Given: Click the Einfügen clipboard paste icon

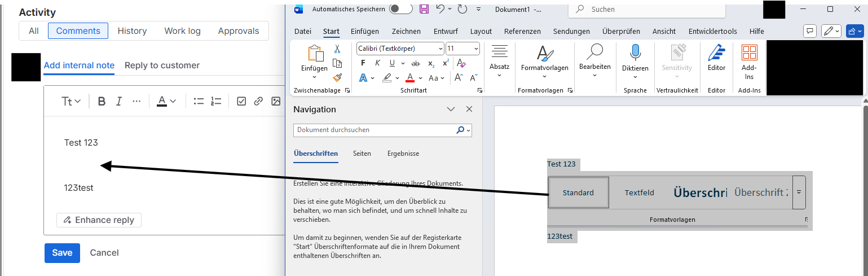Looking at the screenshot, I should (315, 55).
